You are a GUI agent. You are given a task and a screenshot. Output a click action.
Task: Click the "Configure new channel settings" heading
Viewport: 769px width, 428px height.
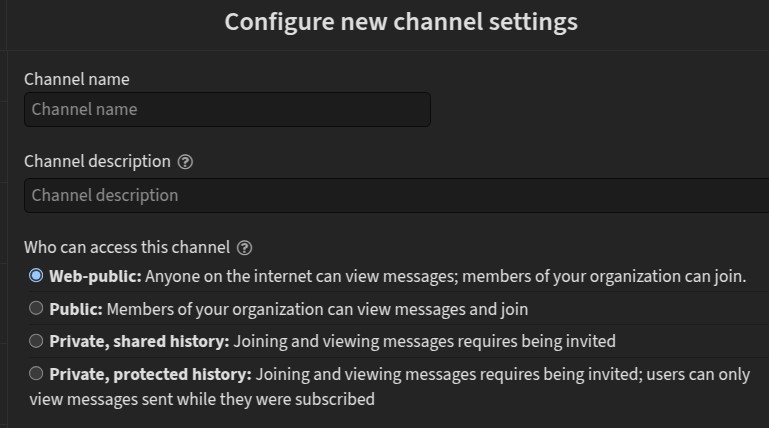click(401, 21)
